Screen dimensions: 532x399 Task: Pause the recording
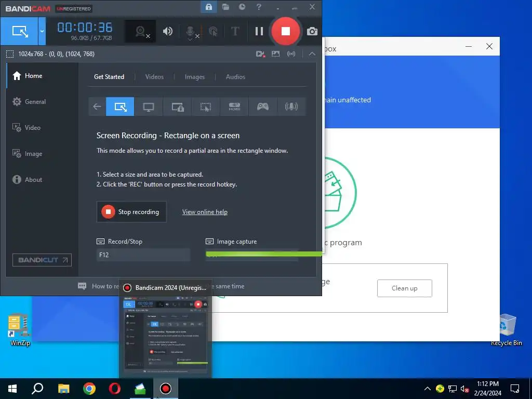tap(259, 32)
